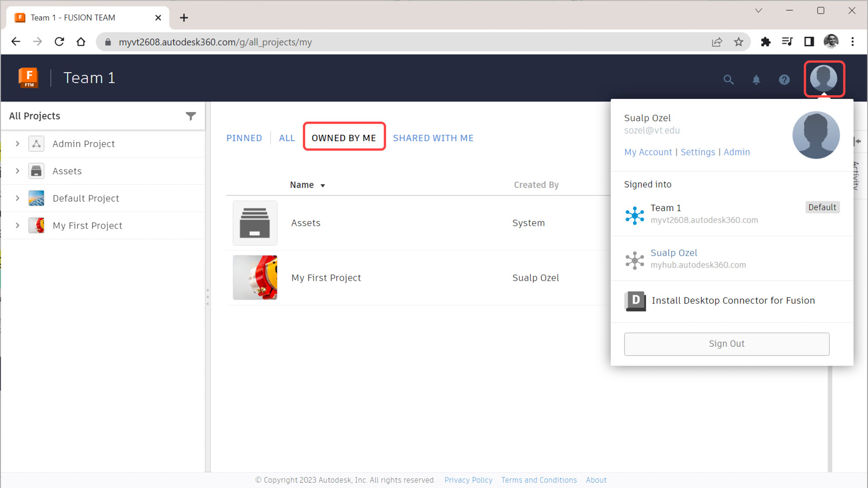Click the Assets drawer icon in sidebar
Image resolution: width=868 pixels, height=488 pixels.
[x=36, y=171]
